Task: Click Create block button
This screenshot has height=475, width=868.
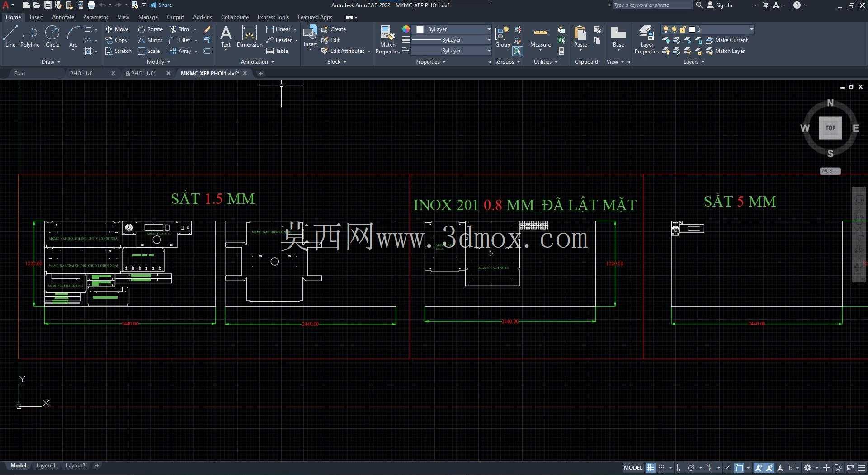Action: point(334,29)
